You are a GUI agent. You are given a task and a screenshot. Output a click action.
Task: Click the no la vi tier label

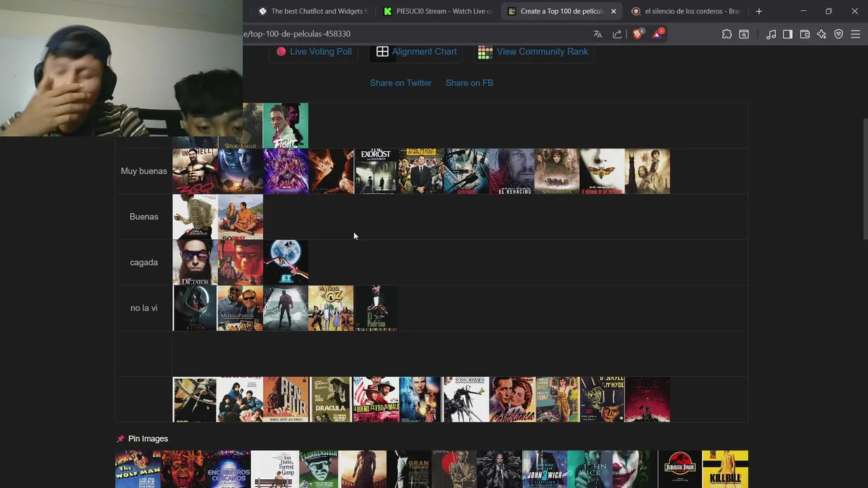coord(144,308)
